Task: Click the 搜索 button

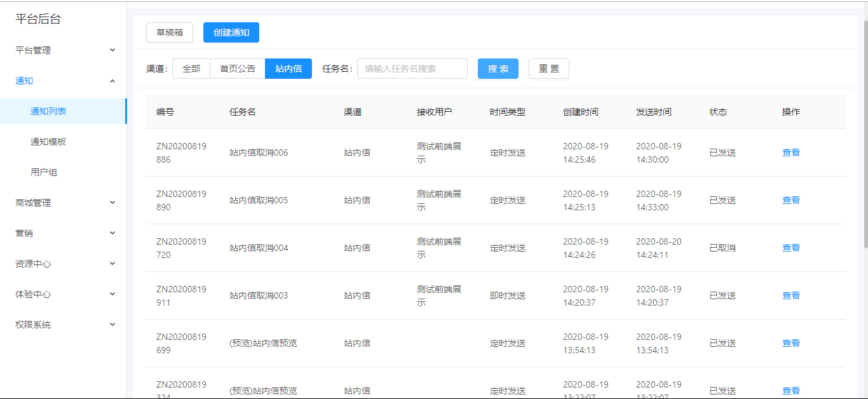Action: [498, 69]
